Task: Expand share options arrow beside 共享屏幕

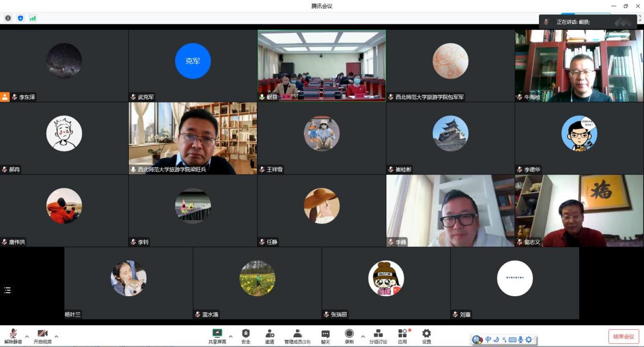Action: point(231,336)
